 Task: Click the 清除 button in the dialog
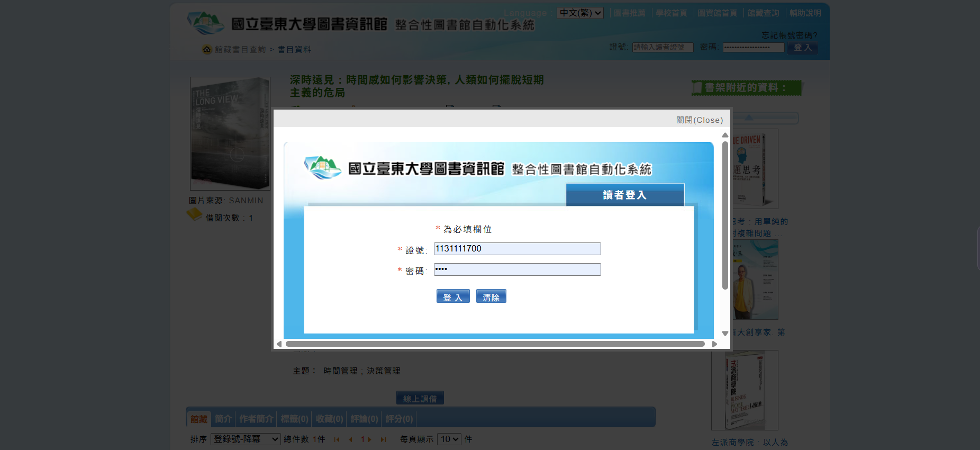pyautogui.click(x=491, y=296)
